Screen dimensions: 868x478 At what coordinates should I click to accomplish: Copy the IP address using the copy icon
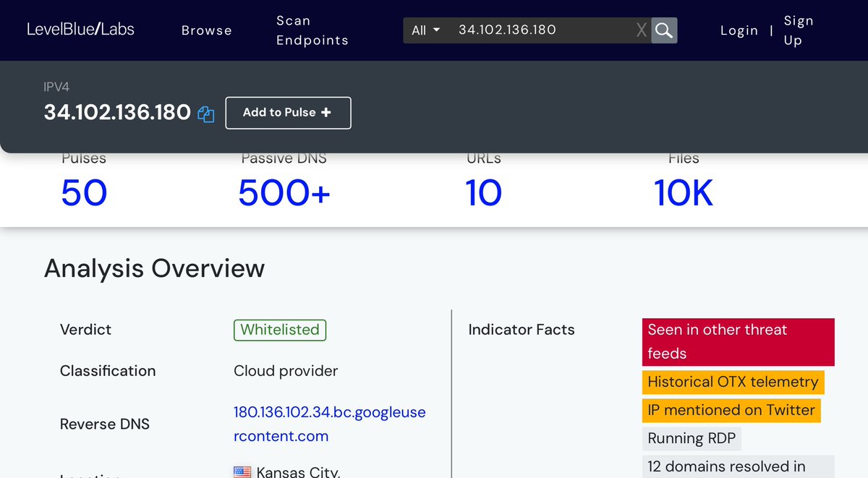tap(206, 114)
